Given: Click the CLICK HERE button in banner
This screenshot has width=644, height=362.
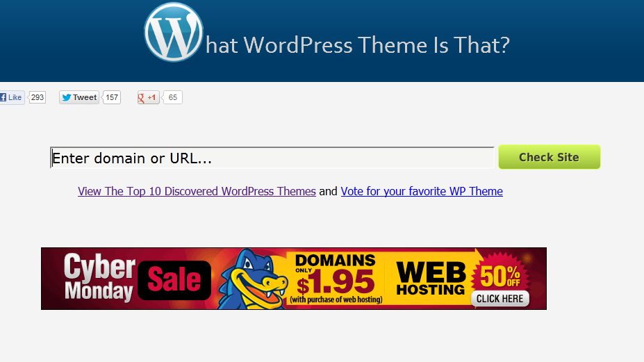Looking at the screenshot, I should click(499, 299).
